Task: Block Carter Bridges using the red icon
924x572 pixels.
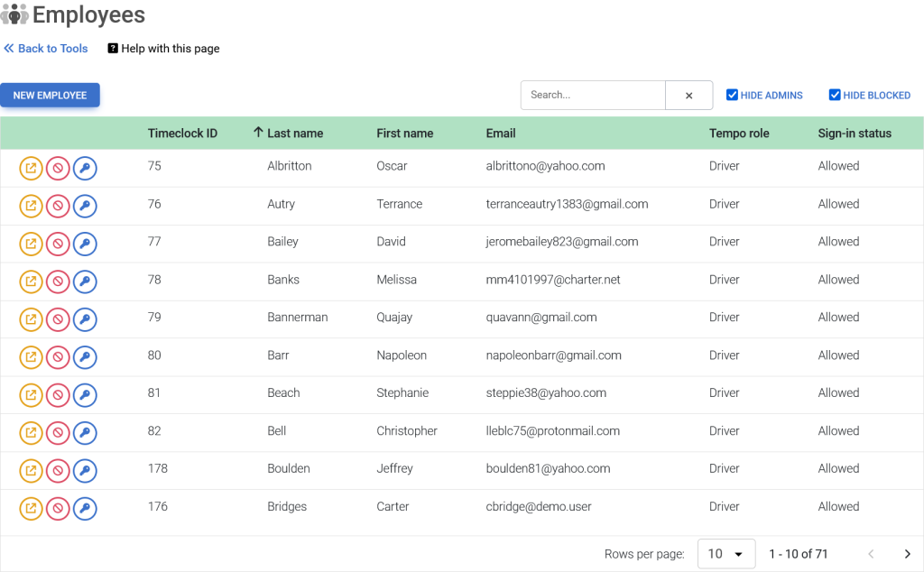Action: tap(58, 509)
